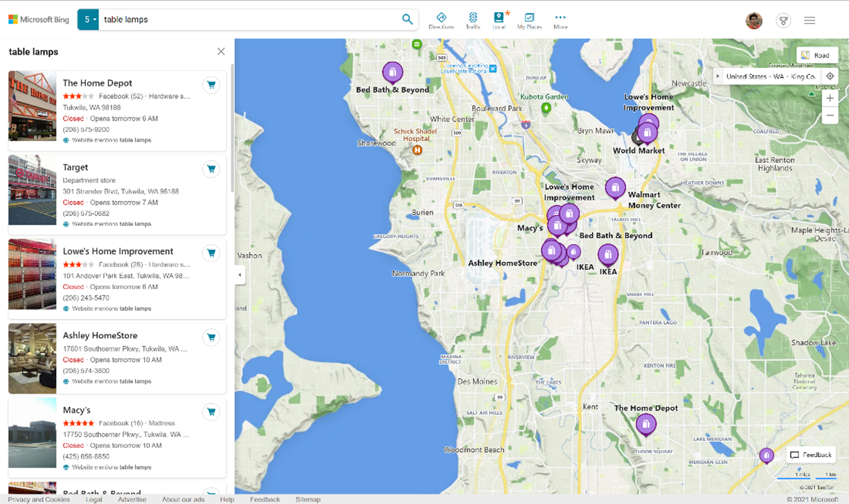Switch map style using the Road button
Image resolution: width=849 pixels, height=504 pixels.
tap(816, 55)
